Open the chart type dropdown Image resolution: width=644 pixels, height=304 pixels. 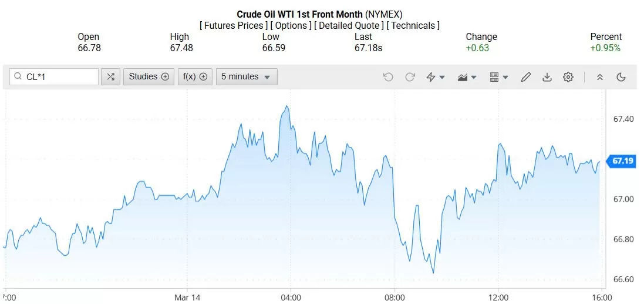click(x=467, y=77)
